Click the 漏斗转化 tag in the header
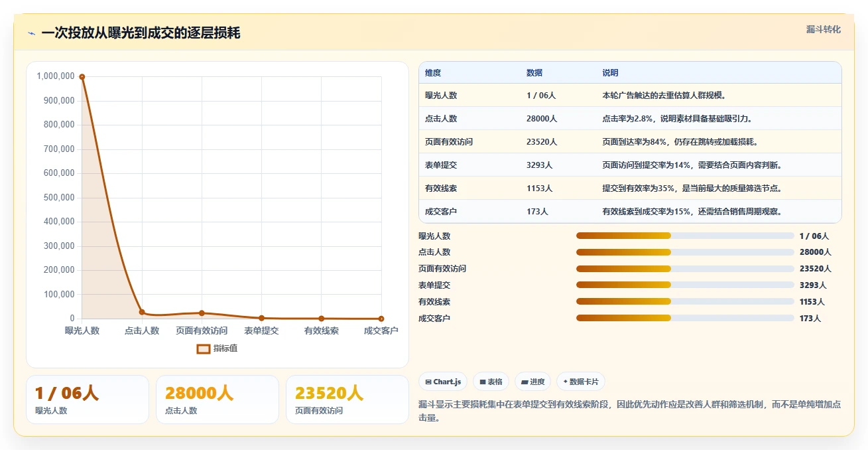Viewport: 868px width, 450px height. click(823, 29)
